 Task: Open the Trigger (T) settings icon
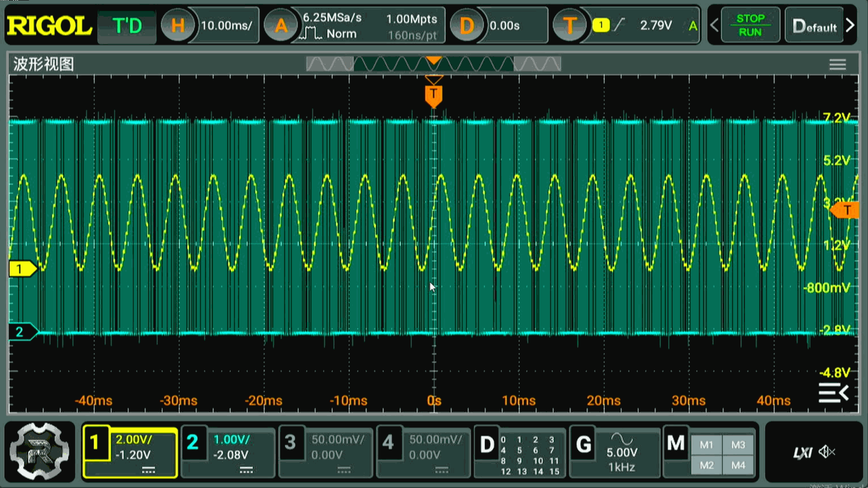570,26
